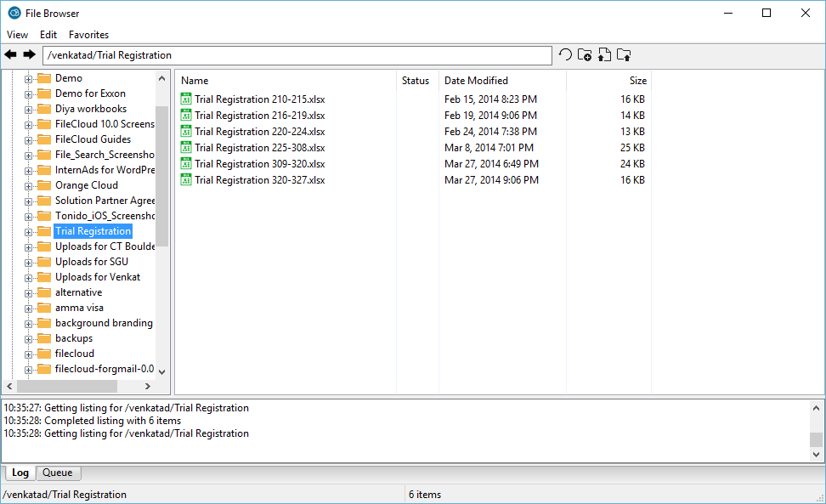Expand the Tonido_iOS_Screensho tree node

click(x=28, y=217)
